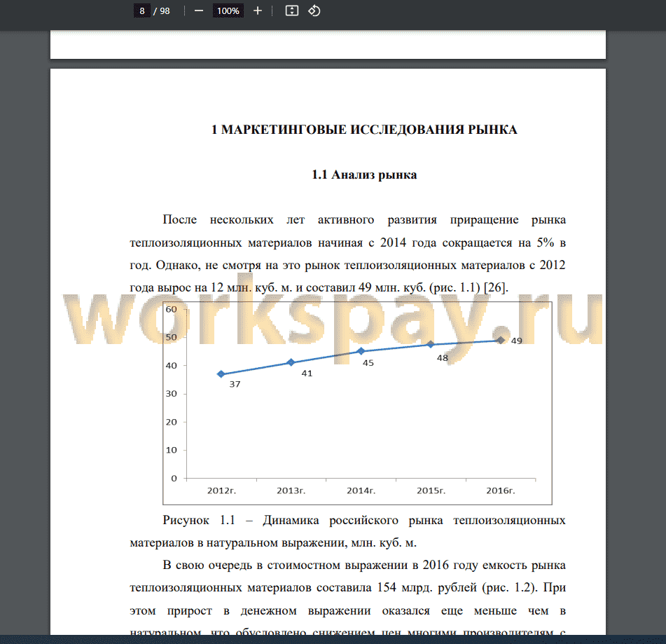Click the x-axis label "2016г."

point(501,491)
